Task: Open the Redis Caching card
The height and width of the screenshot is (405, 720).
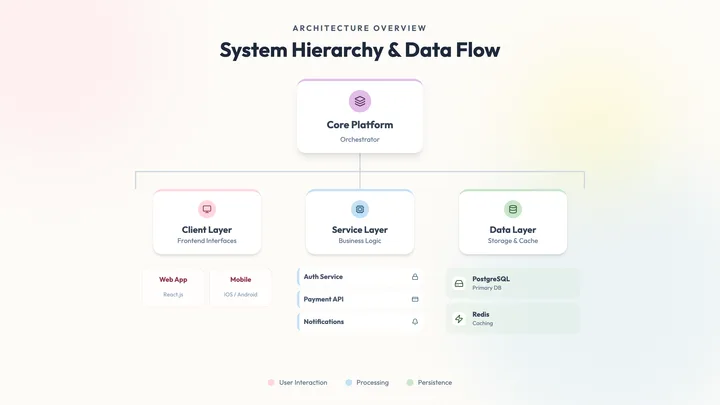Action: pos(513,319)
